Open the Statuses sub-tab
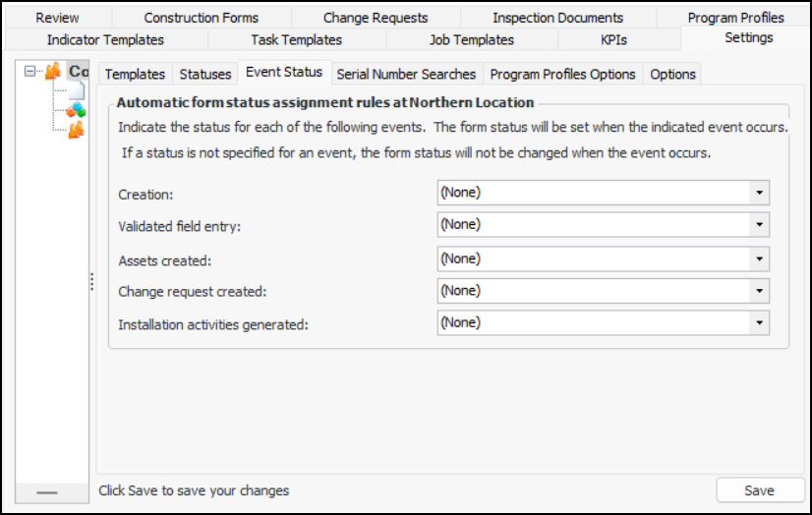The image size is (812, 515). (x=205, y=74)
